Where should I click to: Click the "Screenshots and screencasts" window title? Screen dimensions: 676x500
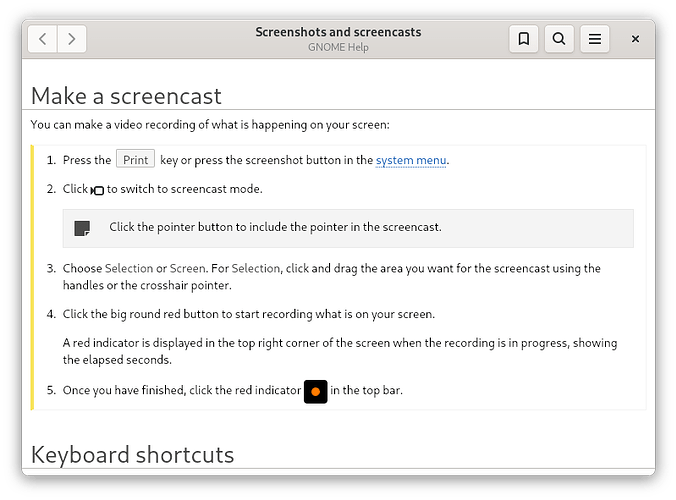(338, 32)
